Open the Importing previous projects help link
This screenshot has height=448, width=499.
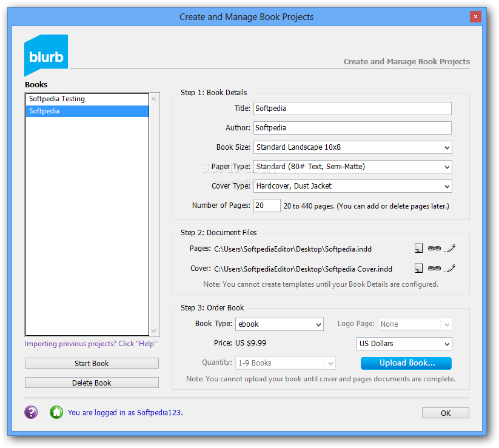91,344
